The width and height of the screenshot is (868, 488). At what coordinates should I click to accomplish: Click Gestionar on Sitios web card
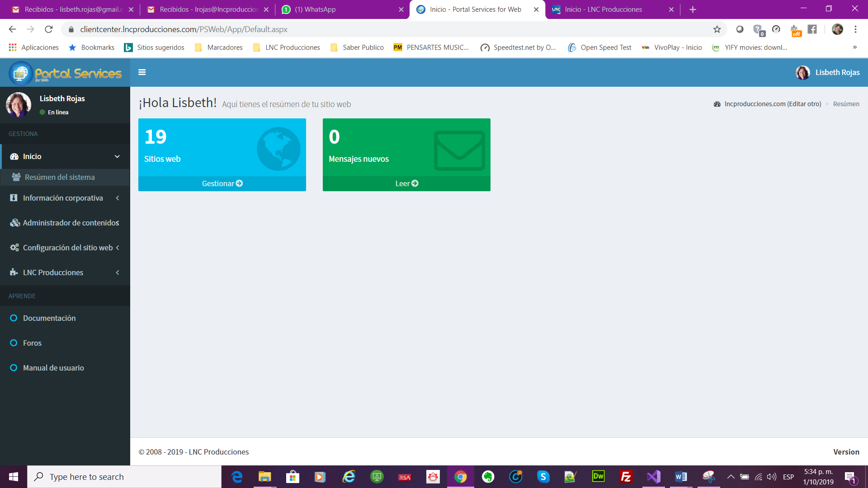(x=222, y=183)
